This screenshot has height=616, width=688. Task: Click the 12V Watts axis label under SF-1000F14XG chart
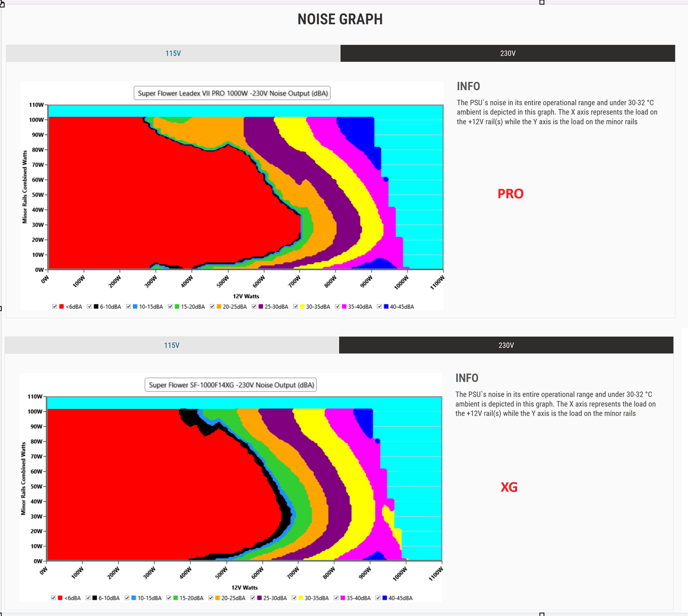point(245,588)
